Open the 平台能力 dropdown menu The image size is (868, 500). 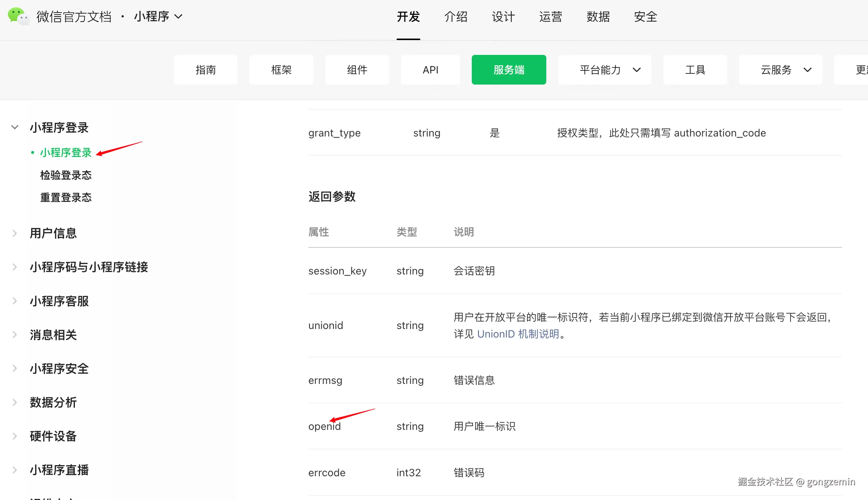tap(604, 70)
